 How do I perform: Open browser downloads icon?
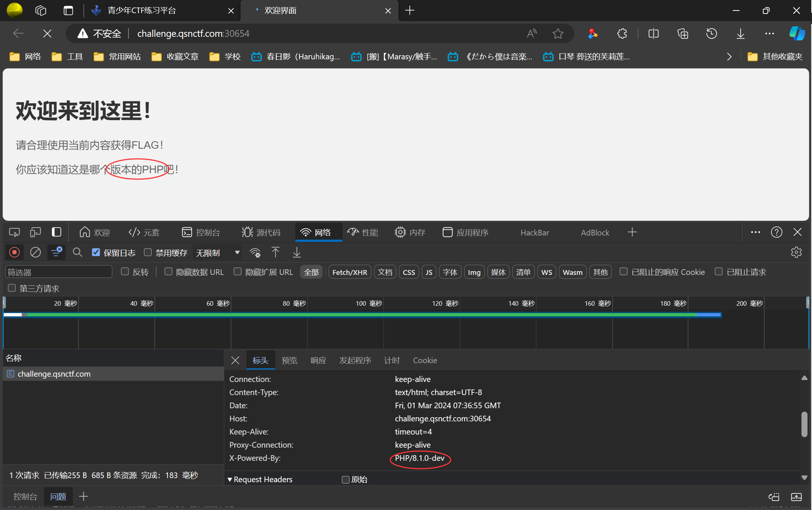tap(740, 34)
